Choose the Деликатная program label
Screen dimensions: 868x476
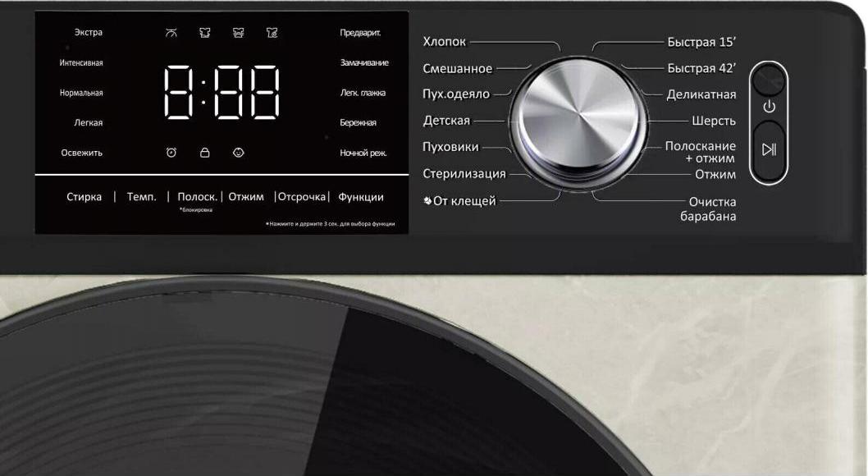pos(701,94)
